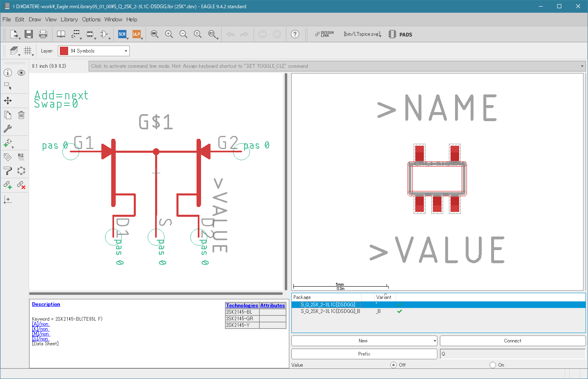The image size is (588, 379).
Task: Select the Copy tool
Action: coord(8,115)
